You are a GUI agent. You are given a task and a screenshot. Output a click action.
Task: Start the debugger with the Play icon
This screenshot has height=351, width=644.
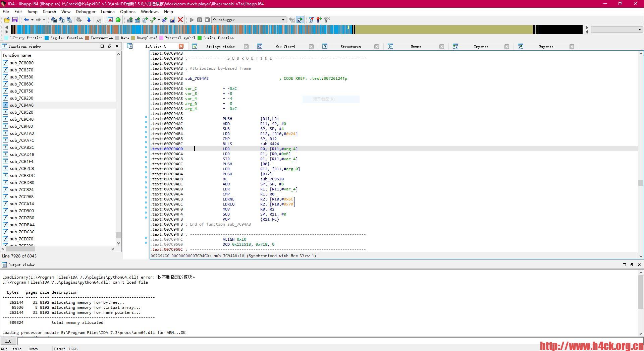192,20
